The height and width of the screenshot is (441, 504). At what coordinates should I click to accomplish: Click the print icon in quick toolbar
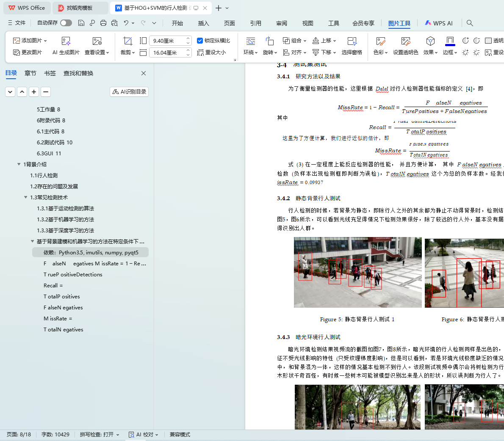pos(103,23)
